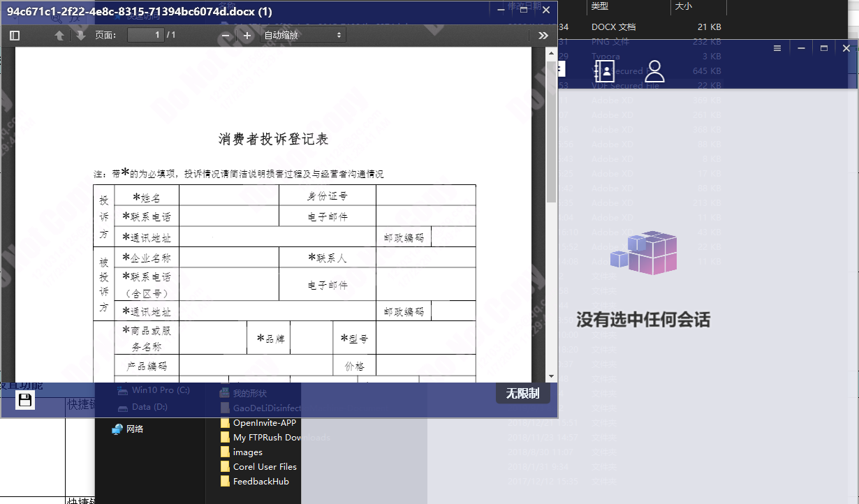
Task: Open the Corel User Files folder
Action: pyautogui.click(x=258, y=467)
